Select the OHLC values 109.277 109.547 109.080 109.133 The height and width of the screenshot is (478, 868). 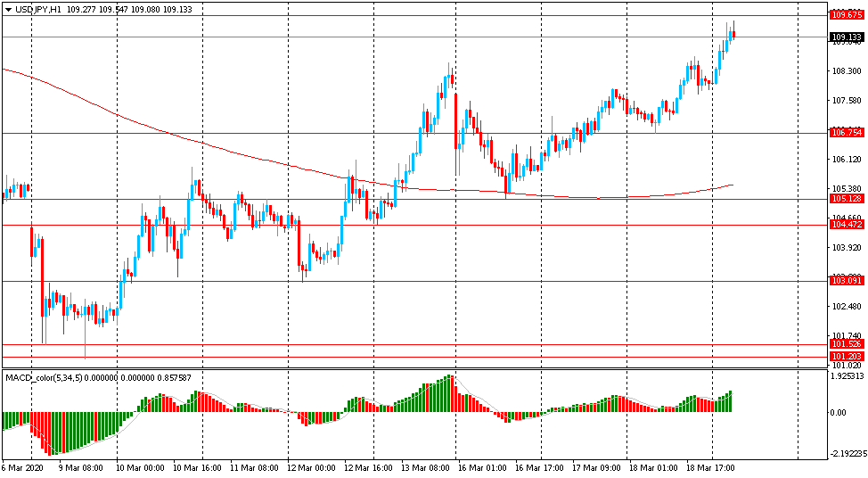(x=128, y=10)
